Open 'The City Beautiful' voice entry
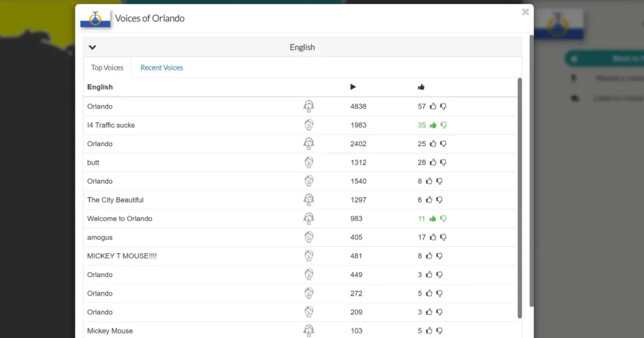The height and width of the screenshot is (338, 644). coord(115,200)
